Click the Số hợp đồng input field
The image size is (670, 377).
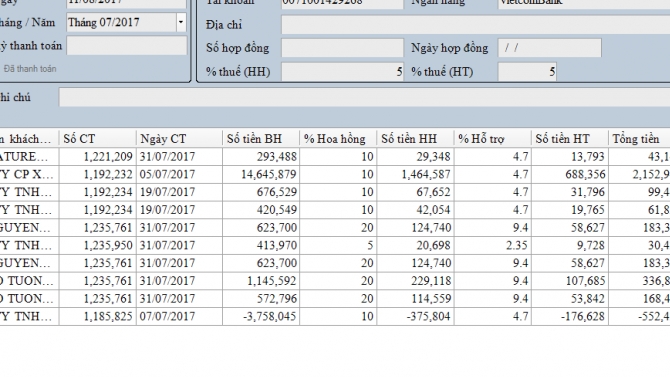[342, 48]
